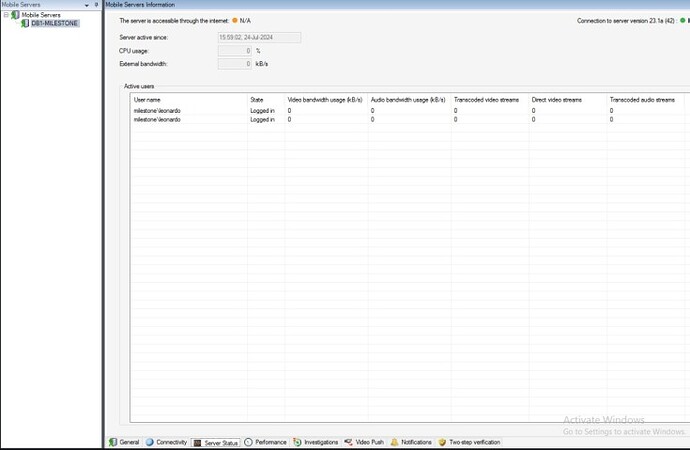690x450 pixels.
Task: Click the Server active since field
Action: click(x=260, y=37)
